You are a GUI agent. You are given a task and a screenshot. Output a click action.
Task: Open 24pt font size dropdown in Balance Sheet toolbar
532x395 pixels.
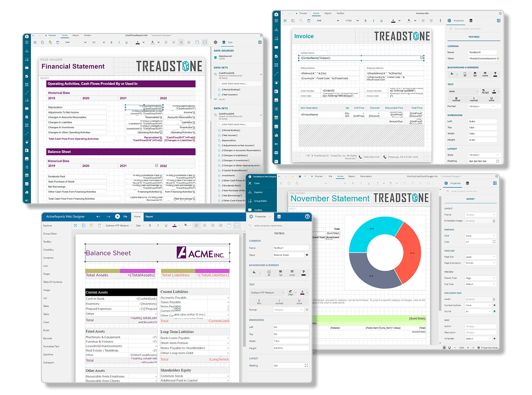click(x=140, y=226)
